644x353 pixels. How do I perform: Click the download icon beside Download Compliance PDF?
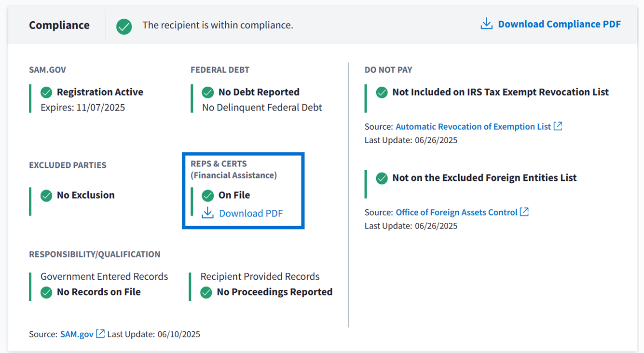click(486, 24)
